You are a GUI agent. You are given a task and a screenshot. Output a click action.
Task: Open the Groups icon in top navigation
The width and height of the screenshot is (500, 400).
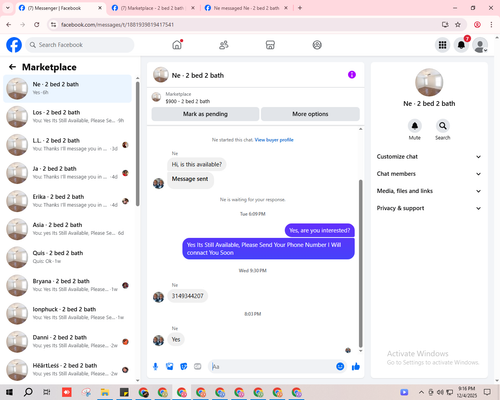[317, 45]
